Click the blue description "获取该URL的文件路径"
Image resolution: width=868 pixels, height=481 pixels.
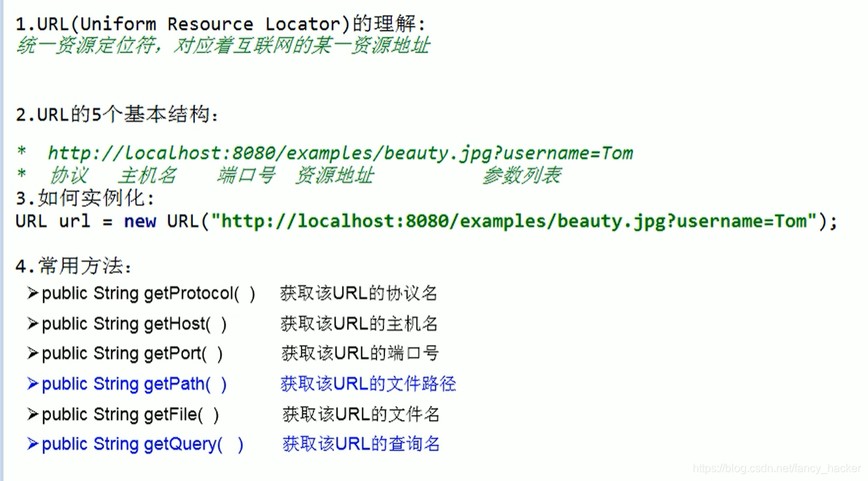point(368,384)
